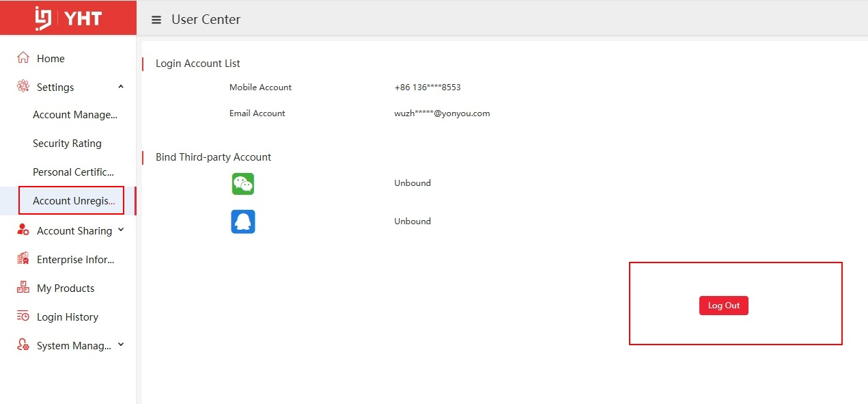Click the Home house icon
The height and width of the screenshot is (404, 868).
tap(23, 58)
